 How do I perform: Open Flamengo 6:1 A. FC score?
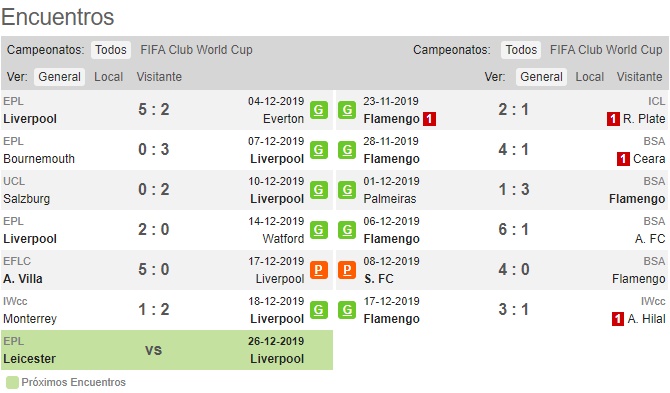514,230
